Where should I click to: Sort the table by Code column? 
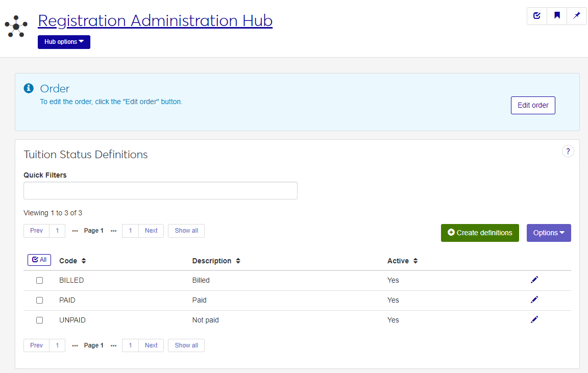[x=72, y=261]
